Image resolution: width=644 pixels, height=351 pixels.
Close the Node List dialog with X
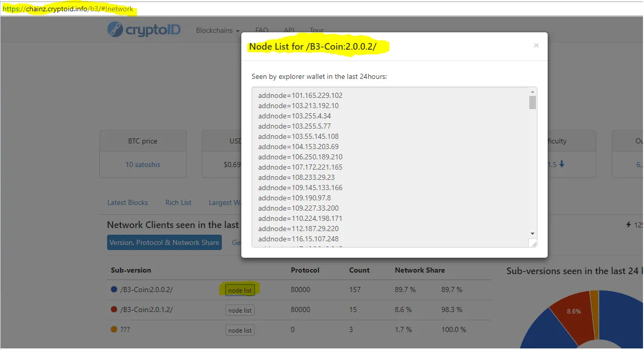(536, 46)
